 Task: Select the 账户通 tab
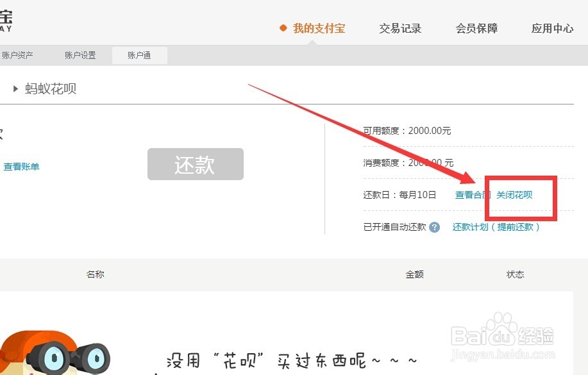pyautogui.click(x=139, y=55)
